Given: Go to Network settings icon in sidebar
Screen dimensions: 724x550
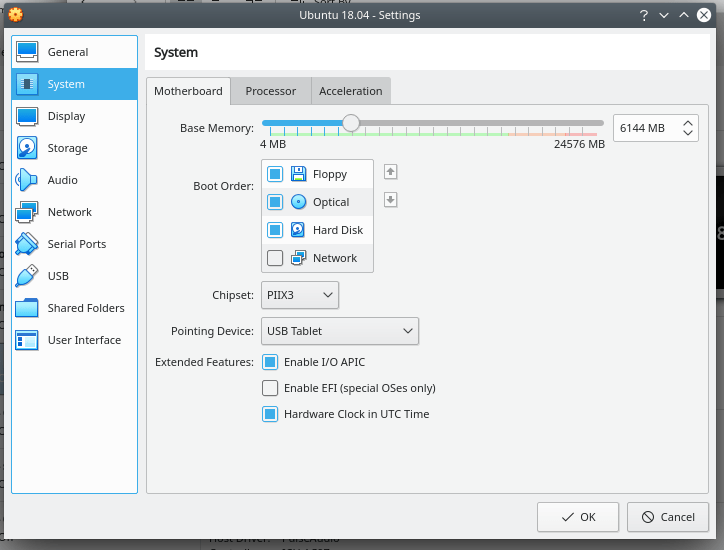Looking at the screenshot, I should pos(27,212).
